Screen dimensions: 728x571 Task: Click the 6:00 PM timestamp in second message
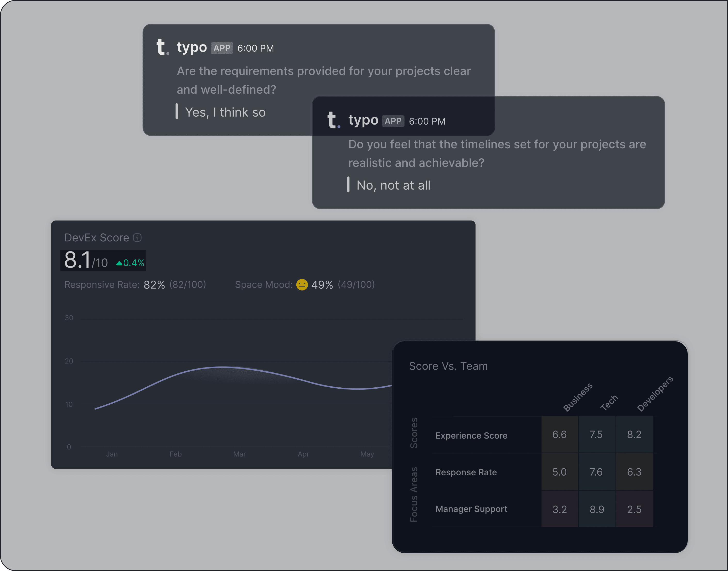(427, 121)
